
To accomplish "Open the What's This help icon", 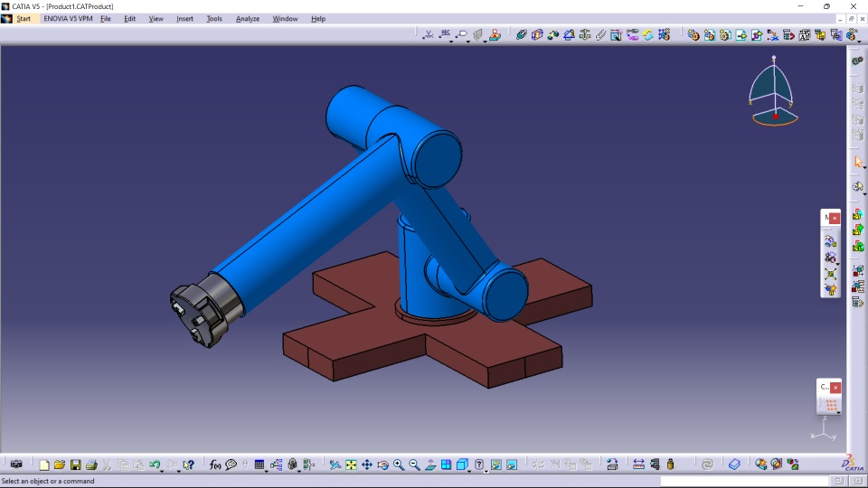I will coord(189,465).
